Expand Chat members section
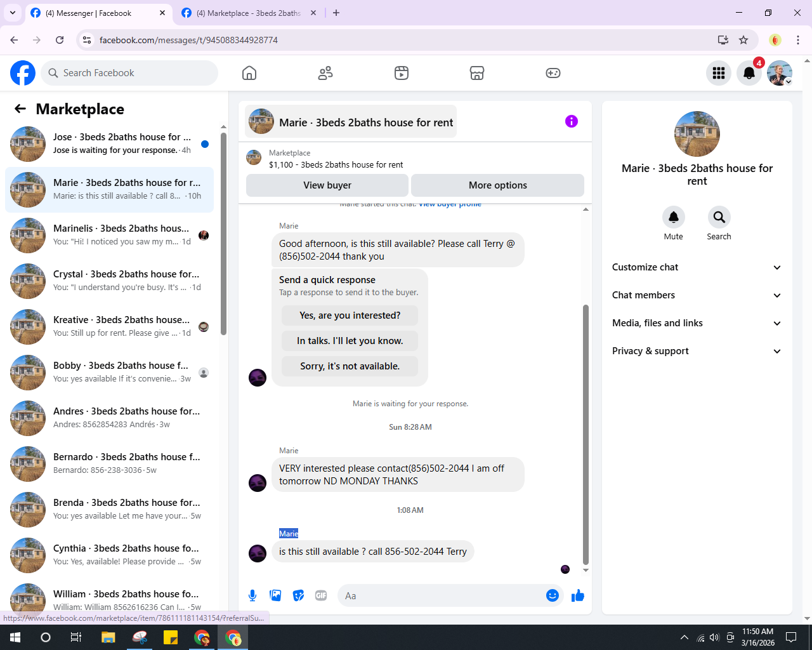 point(697,295)
